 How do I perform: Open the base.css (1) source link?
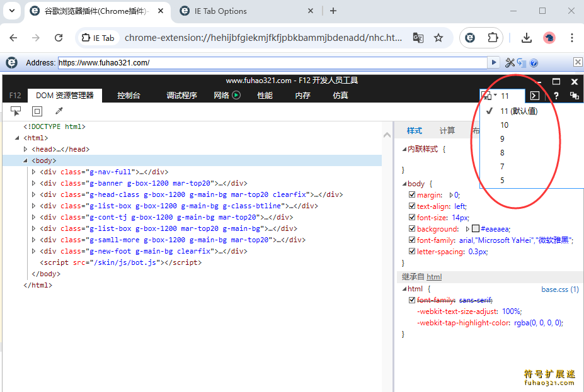pyautogui.click(x=560, y=289)
